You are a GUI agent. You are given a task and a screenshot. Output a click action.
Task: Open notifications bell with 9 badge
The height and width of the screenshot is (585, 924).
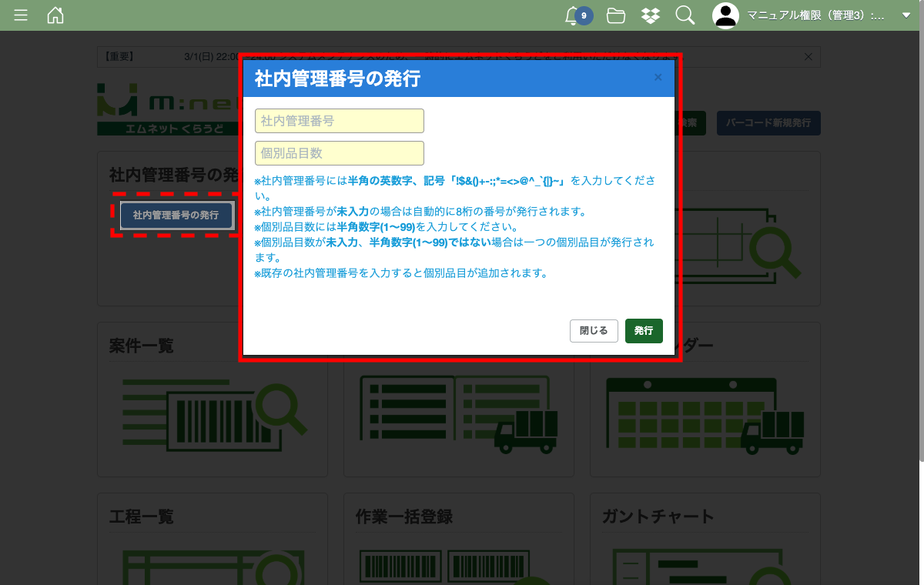coord(572,15)
